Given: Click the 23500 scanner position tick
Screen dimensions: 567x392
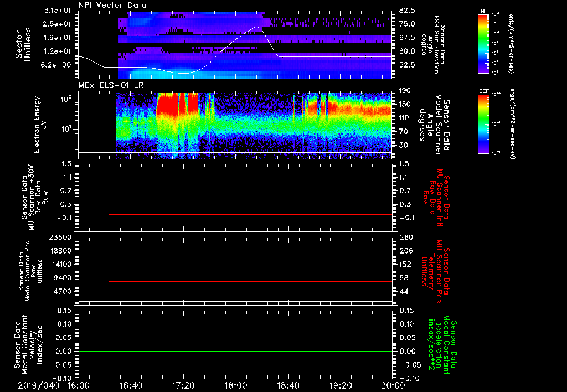Looking at the screenshot, I should [x=60, y=238].
